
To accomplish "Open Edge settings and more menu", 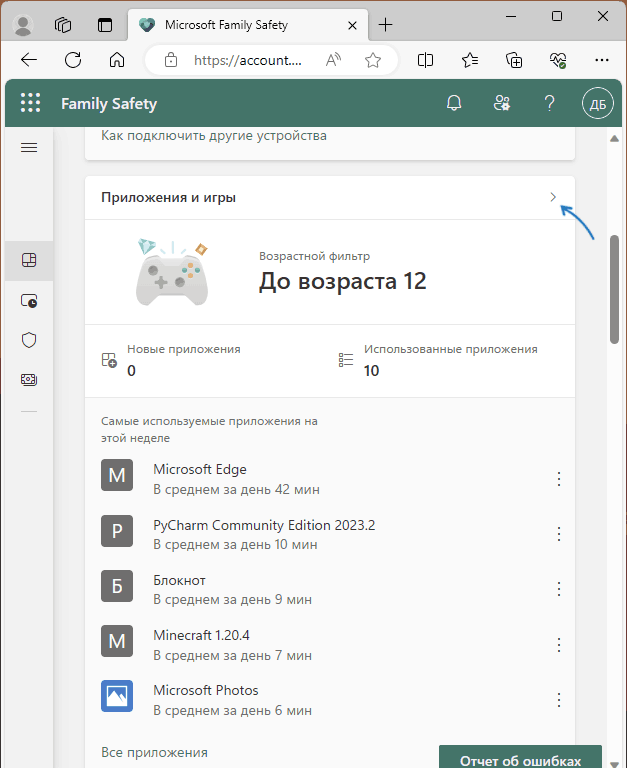I will 602,60.
